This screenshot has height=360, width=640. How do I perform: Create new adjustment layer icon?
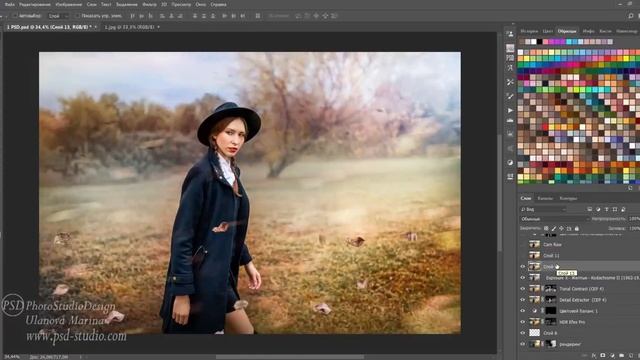tap(612, 356)
